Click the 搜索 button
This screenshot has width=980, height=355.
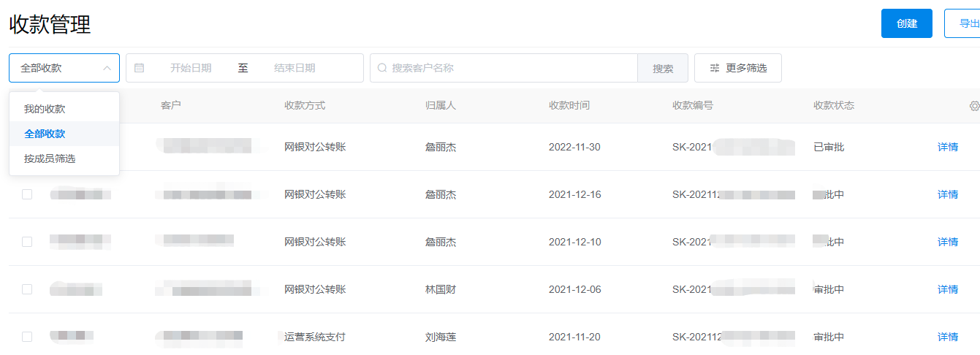tap(663, 68)
